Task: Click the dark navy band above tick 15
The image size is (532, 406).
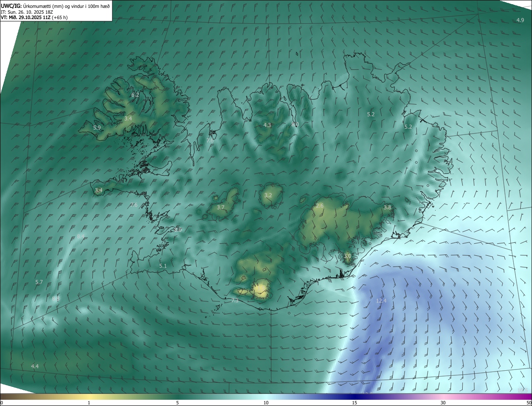Action: click(x=355, y=396)
